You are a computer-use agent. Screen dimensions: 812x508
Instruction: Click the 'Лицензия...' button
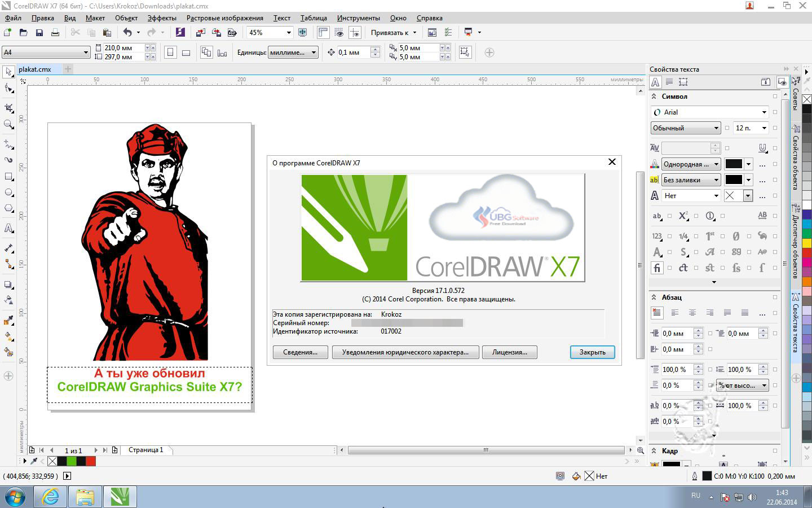click(x=510, y=352)
